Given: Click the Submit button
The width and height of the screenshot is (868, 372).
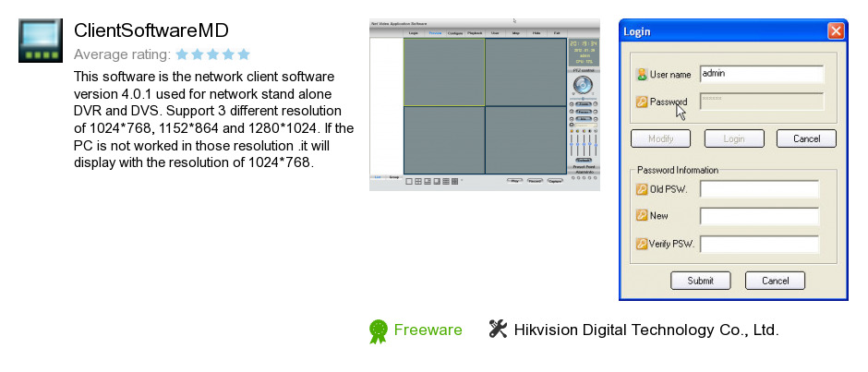Looking at the screenshot, I should [700, 281].
